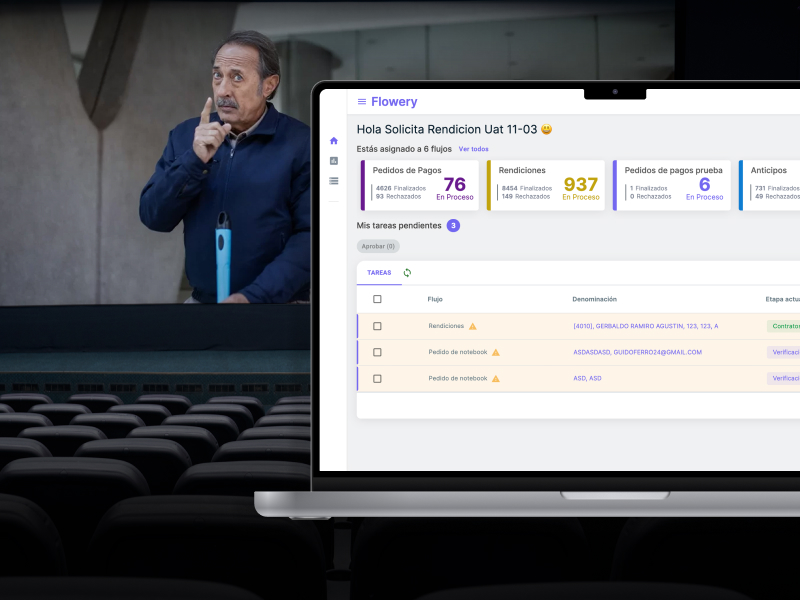The image size is (800, 600).
Task: Check the ASDASDASD Pedido de notebook checkbox
Action: tap(377, 352)
